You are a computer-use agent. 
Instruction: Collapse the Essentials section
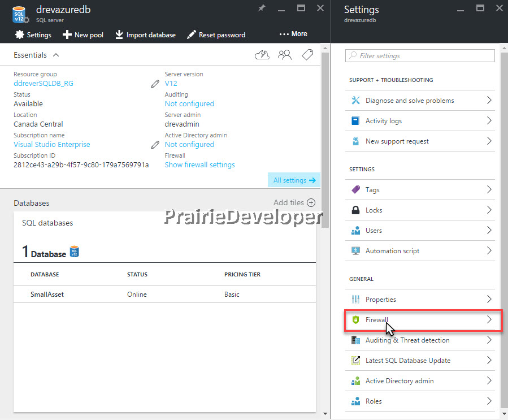click(x=56, y=55)
